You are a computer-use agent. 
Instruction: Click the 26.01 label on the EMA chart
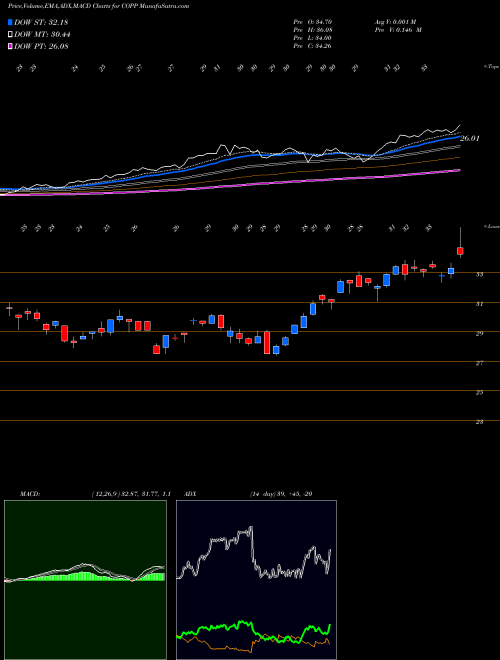[470, 138]
